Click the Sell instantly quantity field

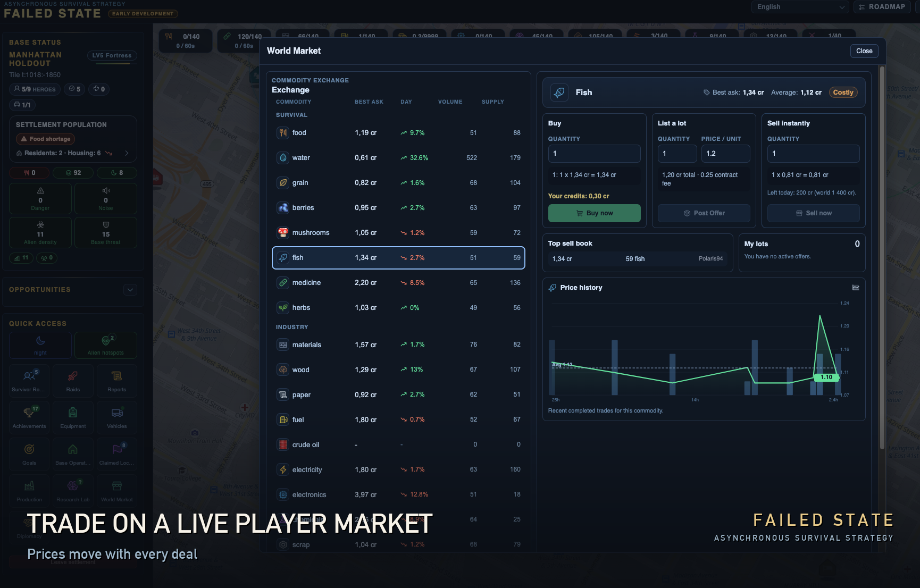[x=814, y=154]
